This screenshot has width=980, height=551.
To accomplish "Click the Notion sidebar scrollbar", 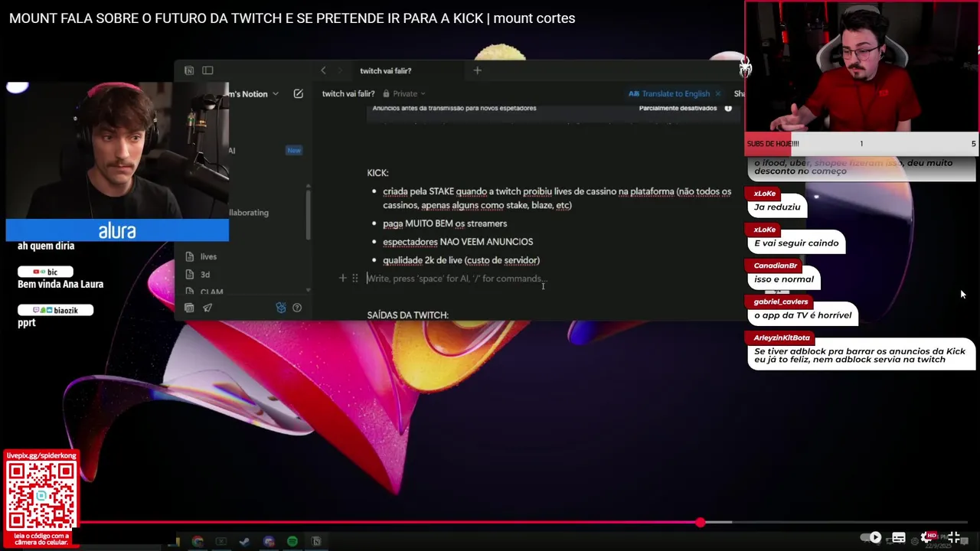I will click(309, 214).
